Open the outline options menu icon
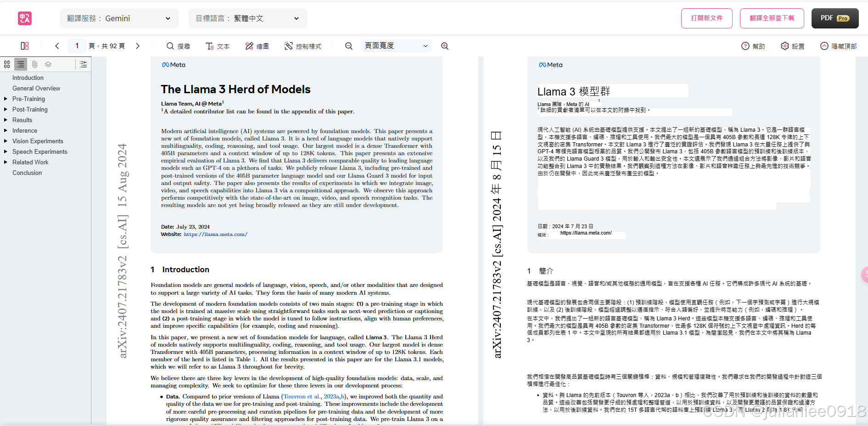This screenshot has height=426, width=868. click(83, 64)
